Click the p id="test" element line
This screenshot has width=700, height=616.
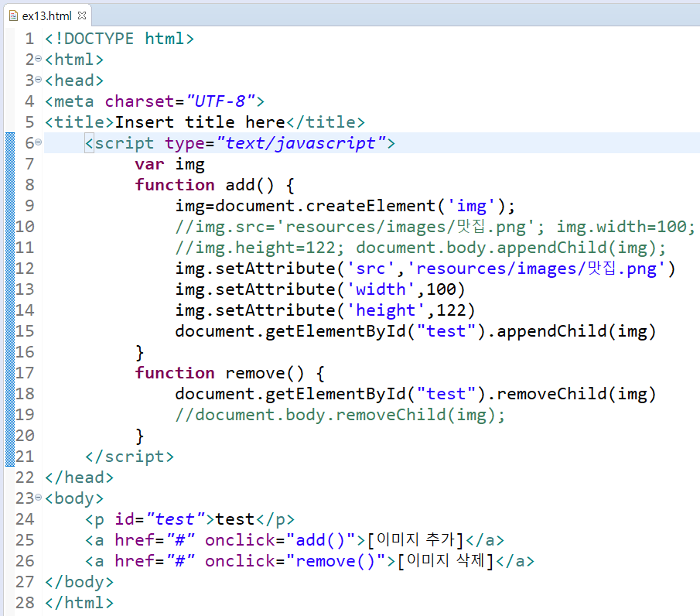coord(190,519)
